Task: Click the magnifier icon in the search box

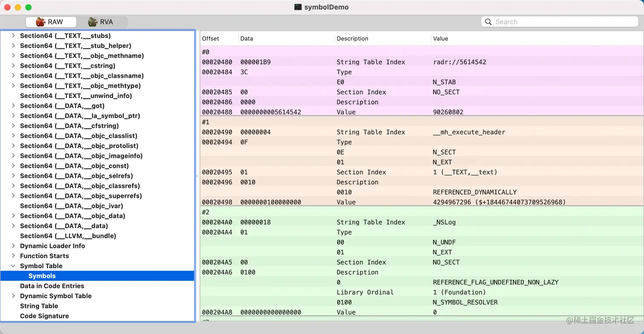Action: tap(489, 22)
